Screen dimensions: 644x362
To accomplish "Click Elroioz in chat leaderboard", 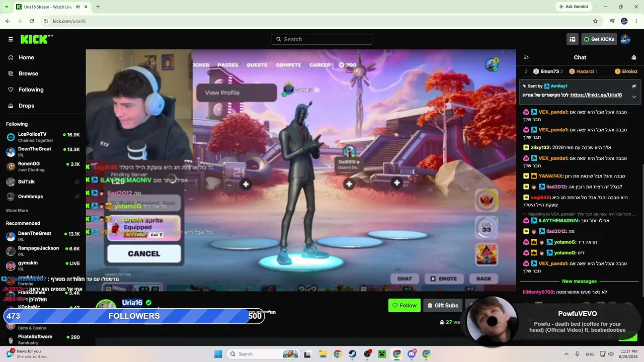I will [629, 71].
